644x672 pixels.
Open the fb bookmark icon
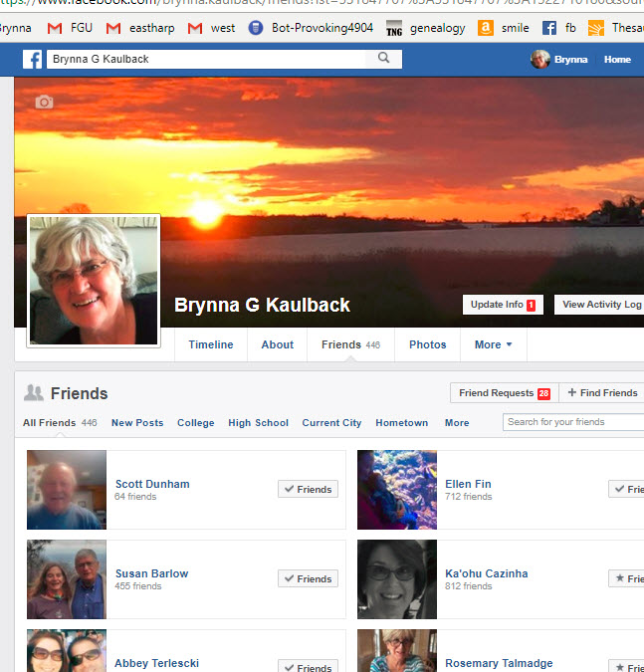558,28
